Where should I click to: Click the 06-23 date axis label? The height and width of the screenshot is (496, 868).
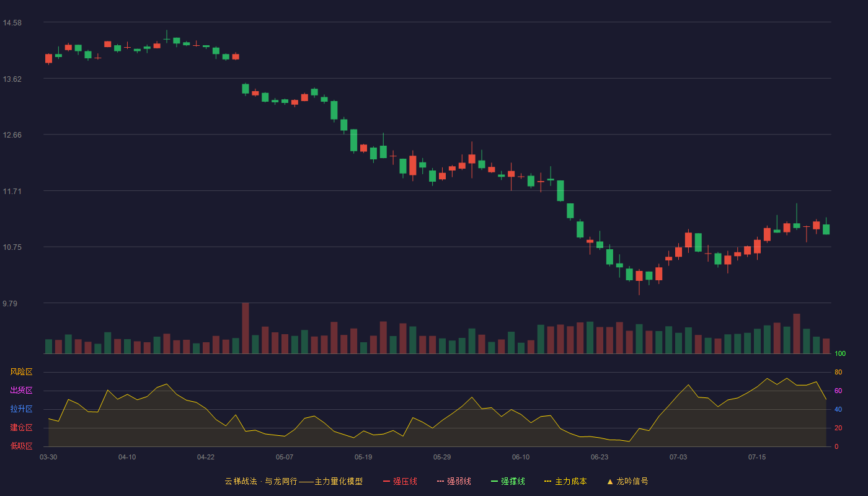pos(600,457)
